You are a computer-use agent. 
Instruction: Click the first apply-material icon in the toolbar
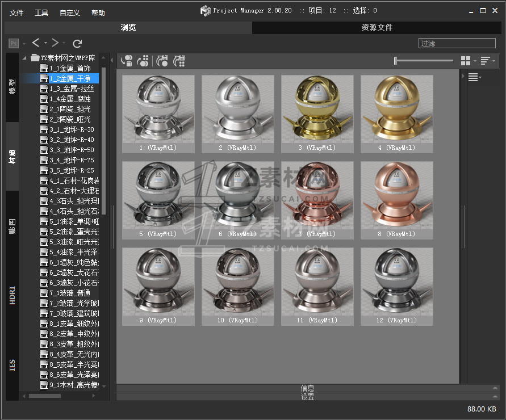127,61
